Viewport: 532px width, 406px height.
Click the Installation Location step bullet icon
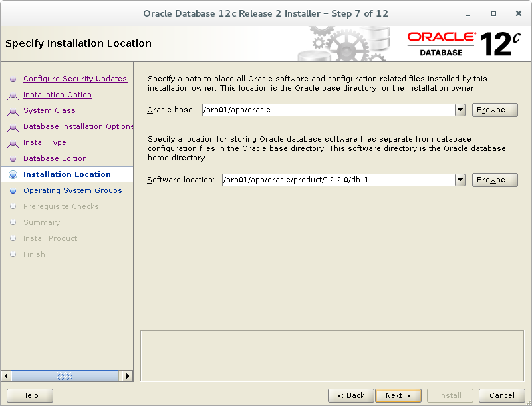click(13, 174)
